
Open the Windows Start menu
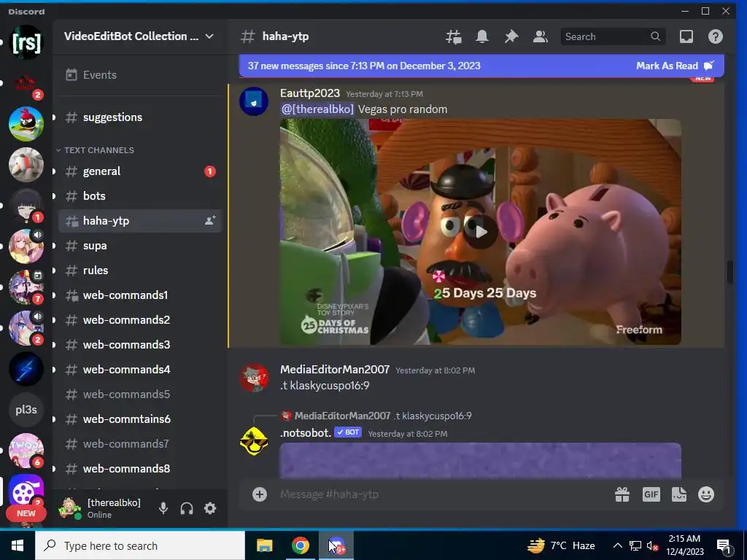pos(18,545)
